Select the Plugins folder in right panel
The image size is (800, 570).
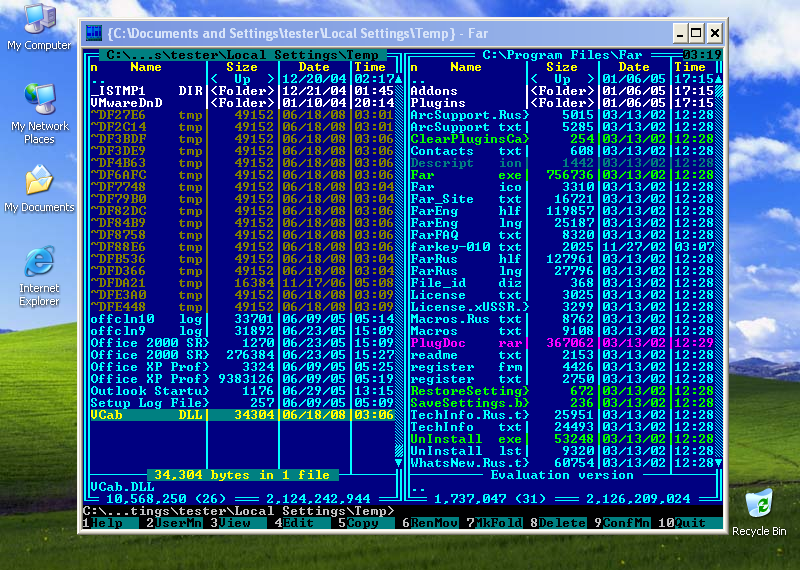(562, 103)
